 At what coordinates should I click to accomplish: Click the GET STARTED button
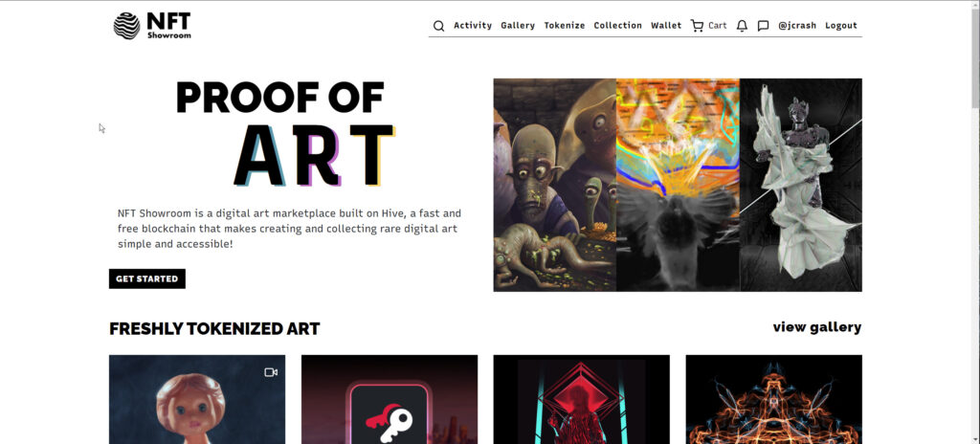[x=146, y=278]
